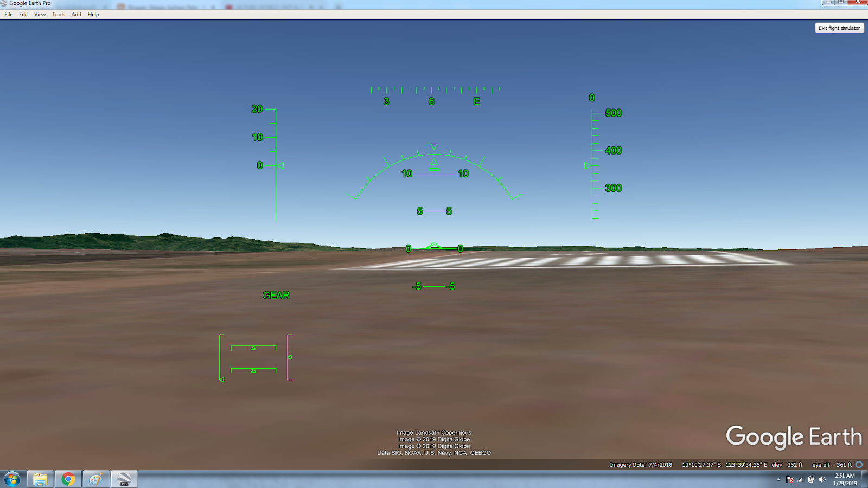Viewport: 868px width, 488px height.
Task: Show hidden icons using the tray chevron
Action: pyautogui.click(x=778, y=479)
